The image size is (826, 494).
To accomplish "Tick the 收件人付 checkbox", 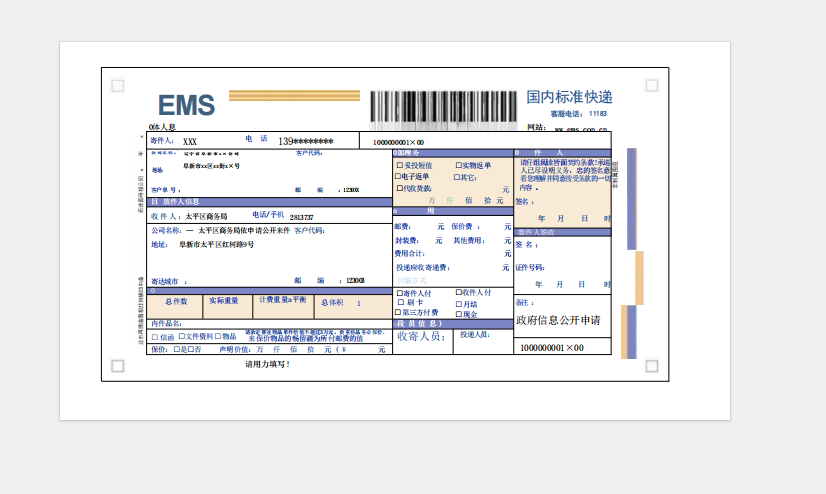I will (458, 292).
